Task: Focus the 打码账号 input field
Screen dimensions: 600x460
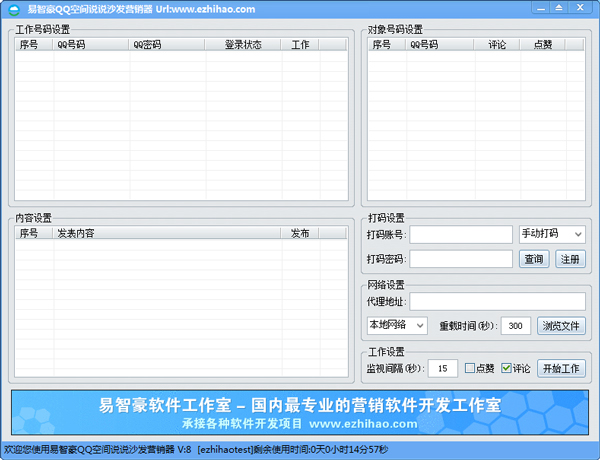Action: click(460, 234)
